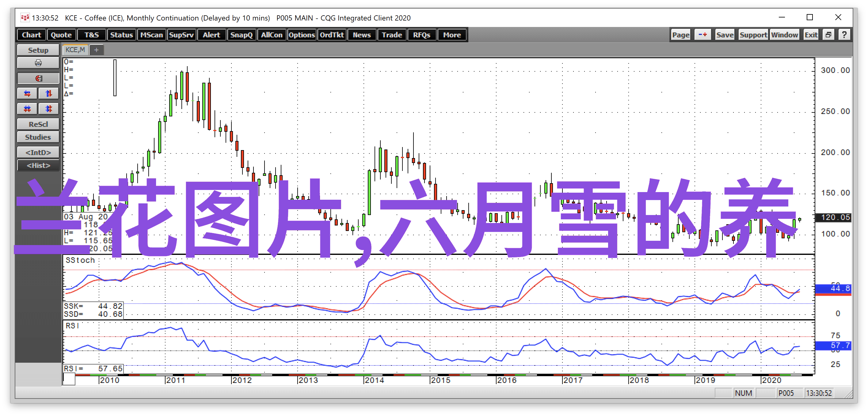This screenshot has width=868, height=416.
Task: Toggle the <IntD> button
Action: [38, 152]
